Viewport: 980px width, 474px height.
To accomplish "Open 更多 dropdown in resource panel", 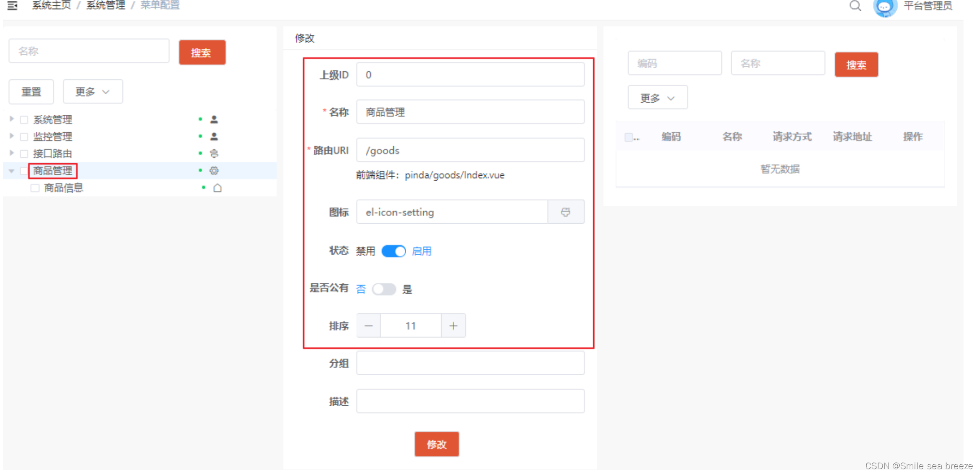I will (x=658, y=98).
